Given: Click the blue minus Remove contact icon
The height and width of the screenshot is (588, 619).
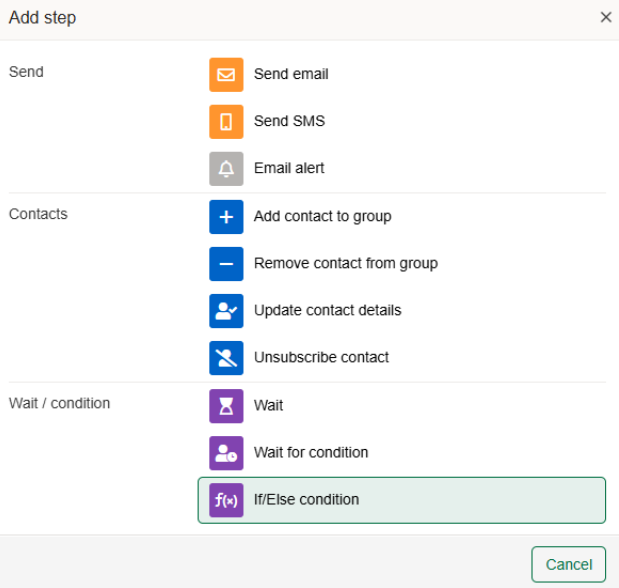Looking at the screenshot, I should pyautogui.click(x=226, y=264).
